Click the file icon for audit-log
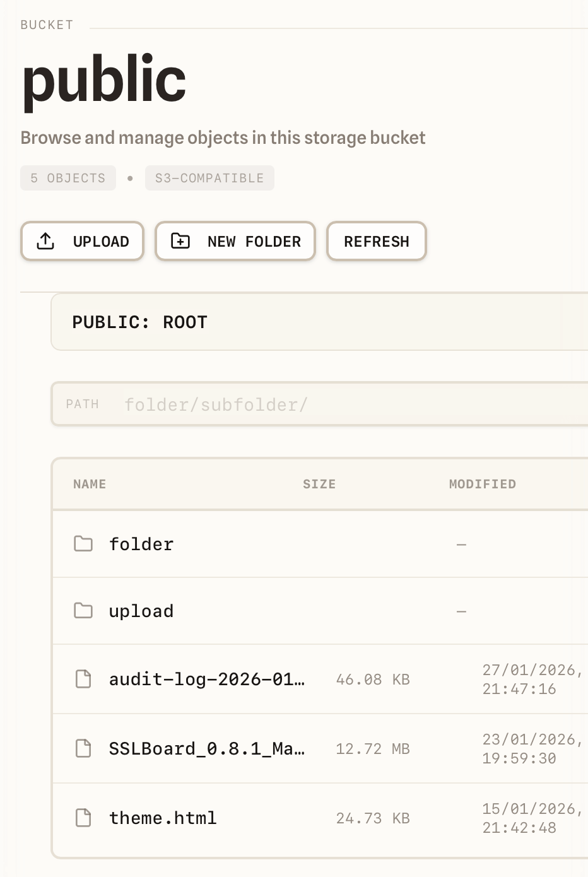The image size is (588, 877). coord(83,680)
